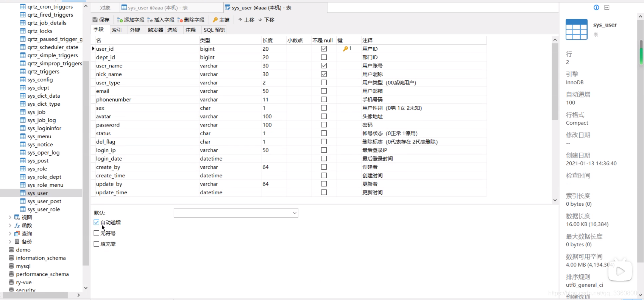Enable the 填充零 zerofill checkbox

point(97,244)
